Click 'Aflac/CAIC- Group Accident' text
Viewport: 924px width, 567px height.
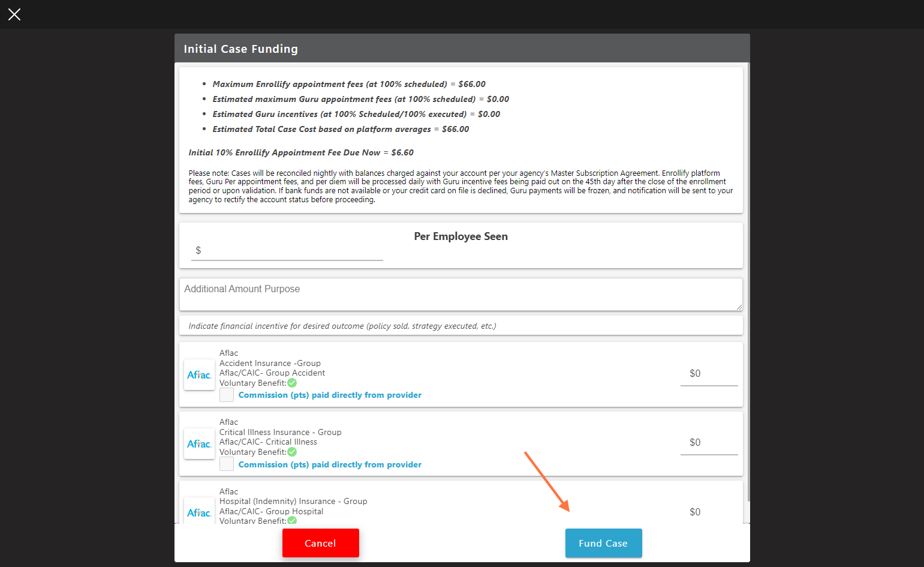coord(272,373)
